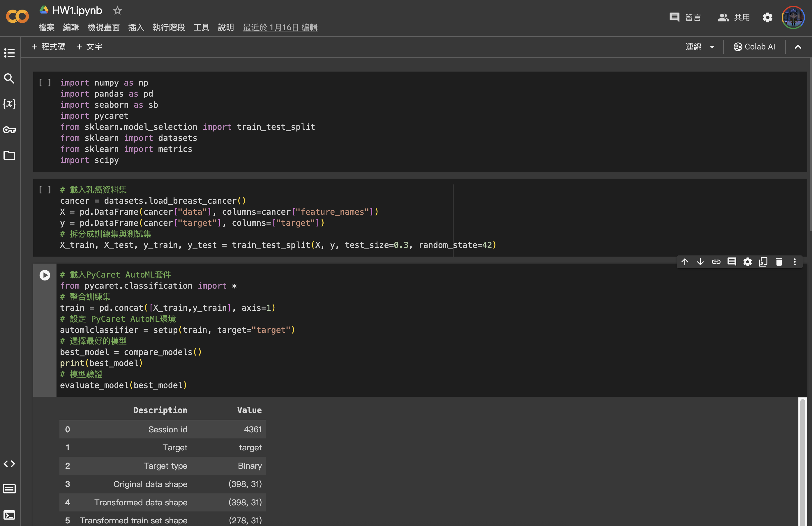Open the files folder panel
812x526 pixels.
coord(9,155)
